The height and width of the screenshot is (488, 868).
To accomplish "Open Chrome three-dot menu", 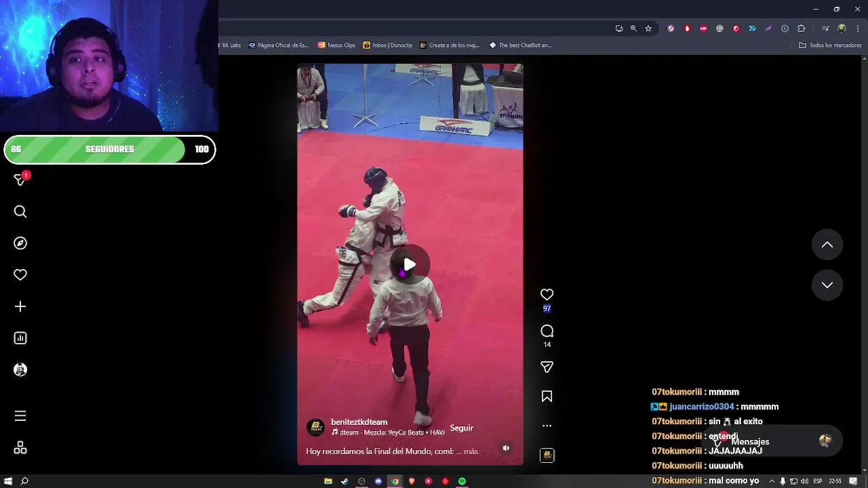I will pyautogui.click(x=856, y=28).
